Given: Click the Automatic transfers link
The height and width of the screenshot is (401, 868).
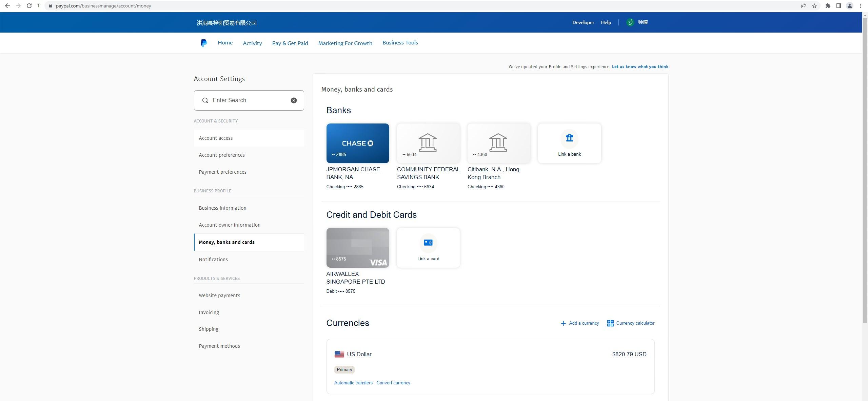Looking at the screenshot, I should coord(353,383).
